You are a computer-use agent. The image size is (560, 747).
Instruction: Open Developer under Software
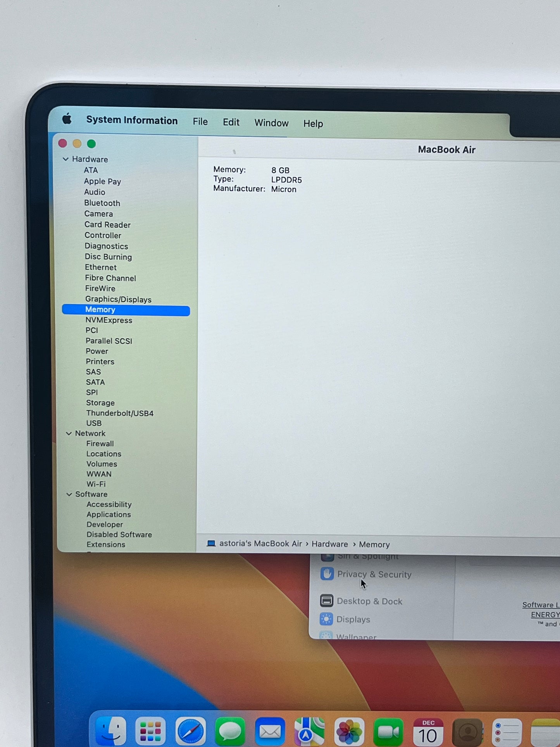click(105, 524)
